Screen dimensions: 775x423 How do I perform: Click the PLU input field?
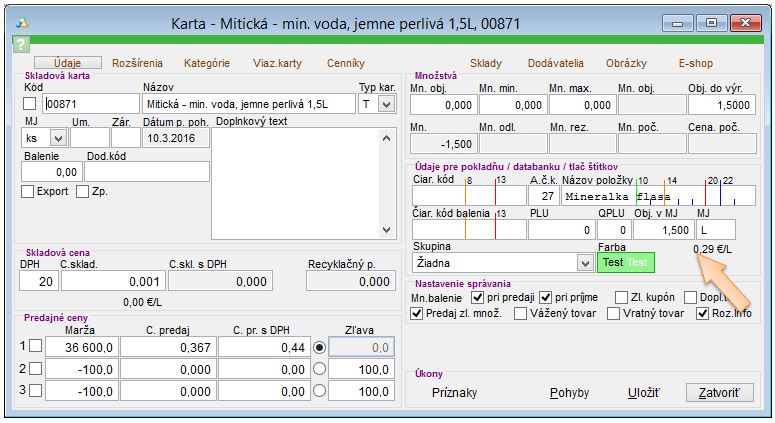[x=561, y=230]
